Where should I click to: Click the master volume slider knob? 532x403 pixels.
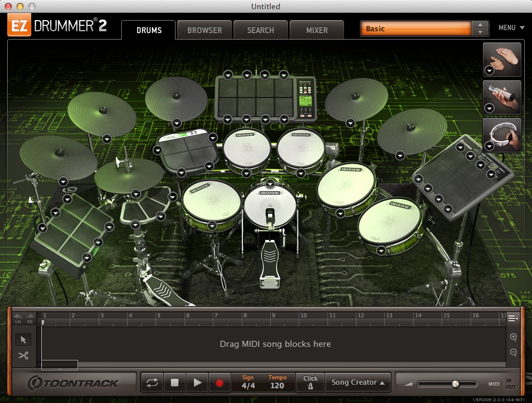[455, 383]
